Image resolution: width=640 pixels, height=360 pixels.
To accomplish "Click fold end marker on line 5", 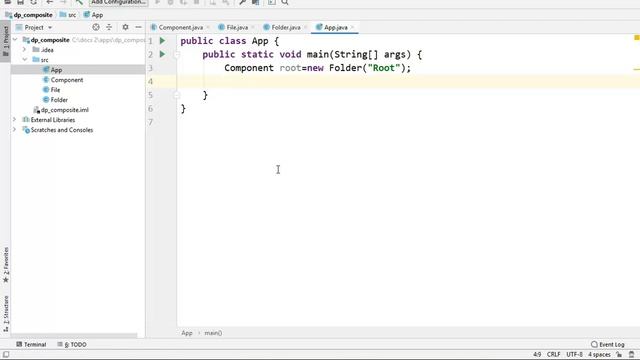I will click(176, 95).
